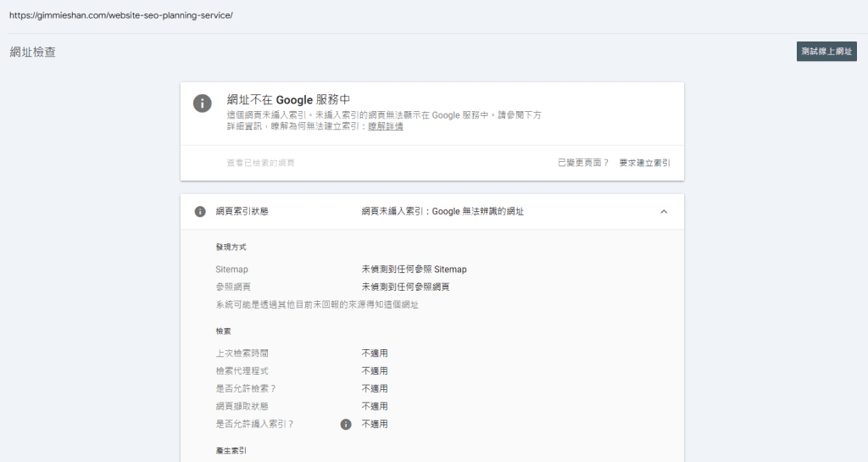Click 不適用 value for 上次檢索時間

[x=375, y=353]
